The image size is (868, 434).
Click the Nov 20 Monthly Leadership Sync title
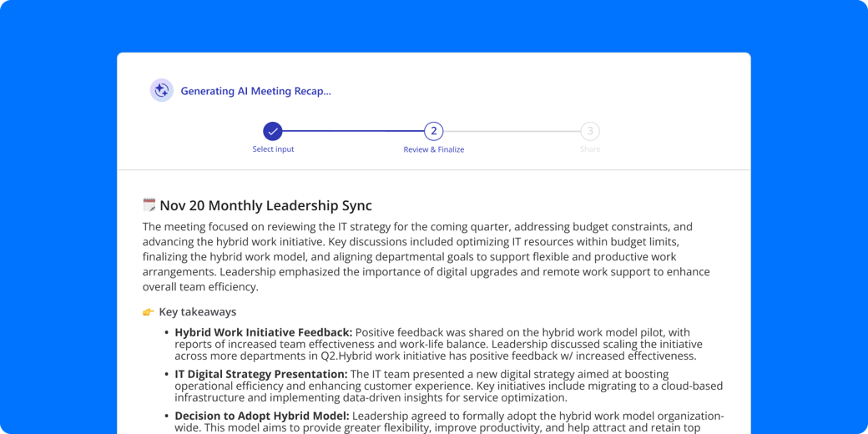click(x=265, y=206)
